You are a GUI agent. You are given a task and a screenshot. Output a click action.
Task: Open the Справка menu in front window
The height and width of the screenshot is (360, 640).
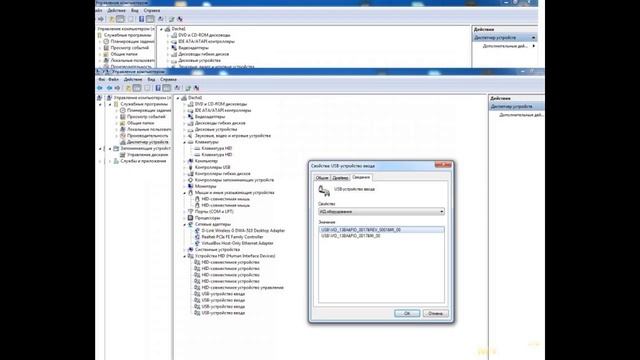click(168, 79)
